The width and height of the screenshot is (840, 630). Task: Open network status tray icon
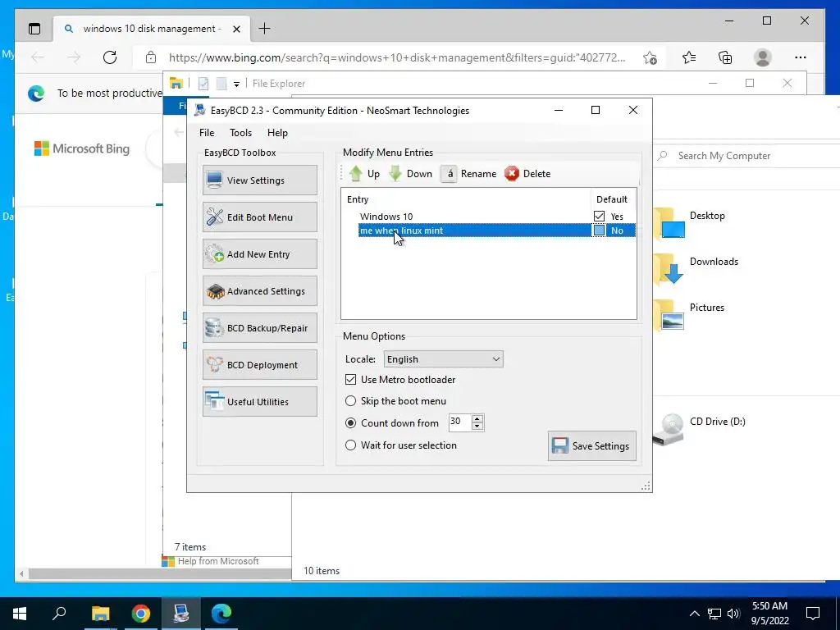(x=714, y=614)
